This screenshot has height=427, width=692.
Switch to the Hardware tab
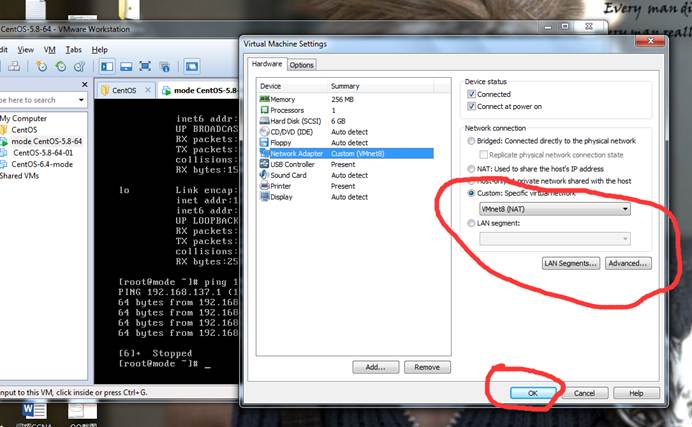click(267, 64)
